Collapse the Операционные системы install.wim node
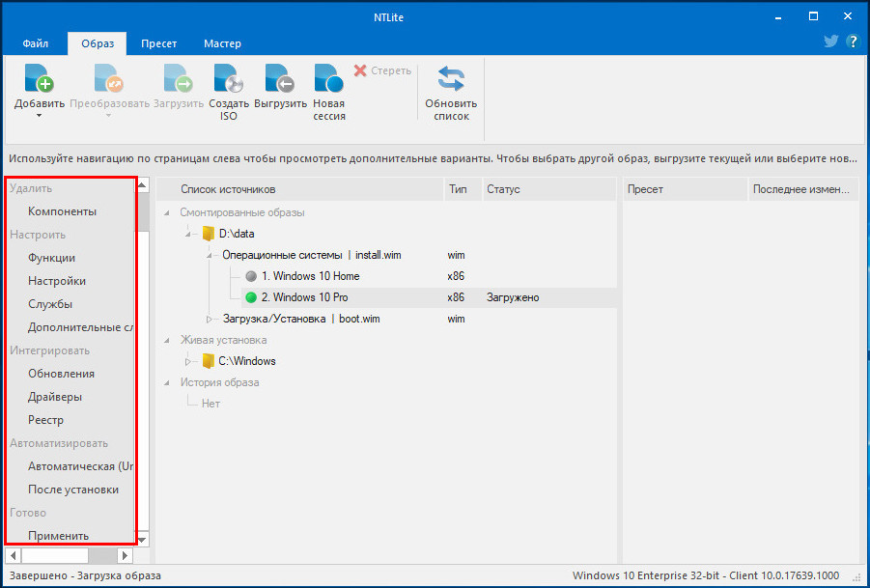Image resolution: width=870 pixels, height=588 pixels. [x=210, y=256]
